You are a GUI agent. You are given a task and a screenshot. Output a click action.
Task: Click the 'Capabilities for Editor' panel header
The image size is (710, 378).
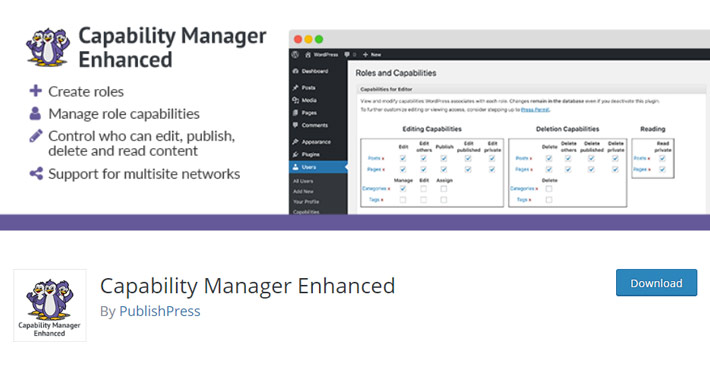coord(532,89)
